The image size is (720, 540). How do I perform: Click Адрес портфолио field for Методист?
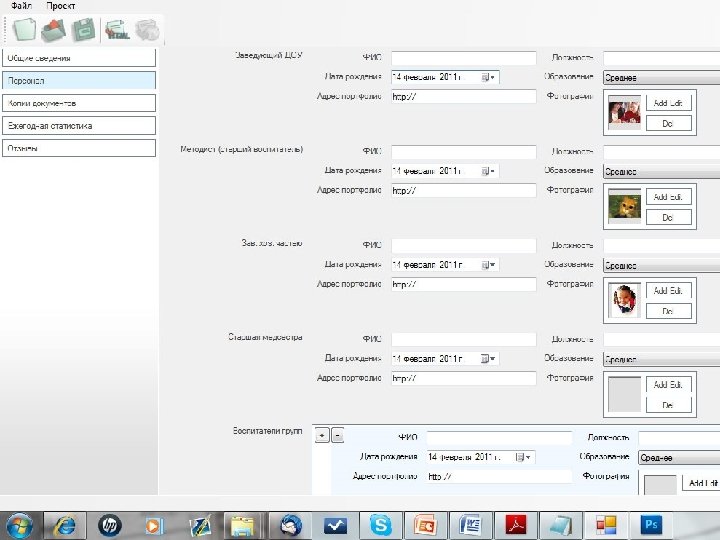click(x=464, y=190)
